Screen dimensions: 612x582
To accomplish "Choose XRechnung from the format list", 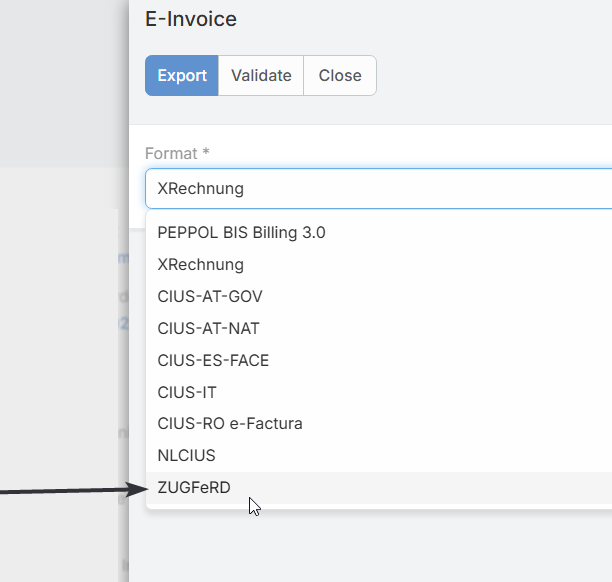I will tap(379, 265).
